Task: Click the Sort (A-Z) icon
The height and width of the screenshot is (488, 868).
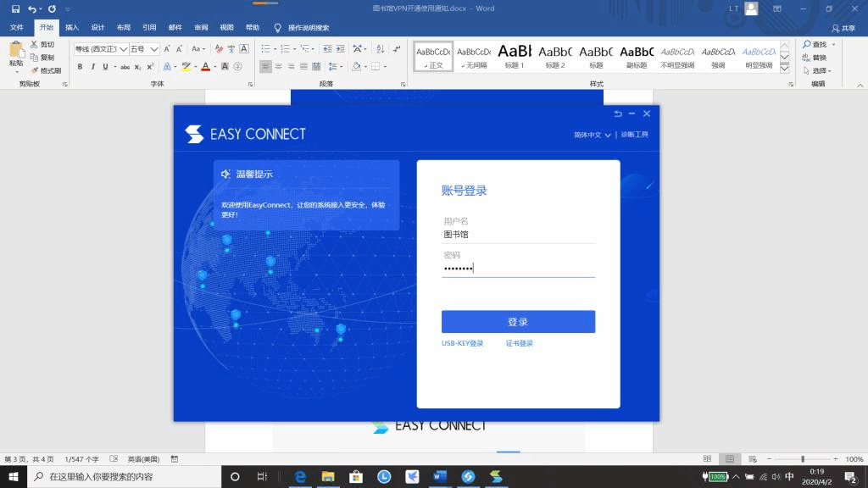Action: point(381,49)
